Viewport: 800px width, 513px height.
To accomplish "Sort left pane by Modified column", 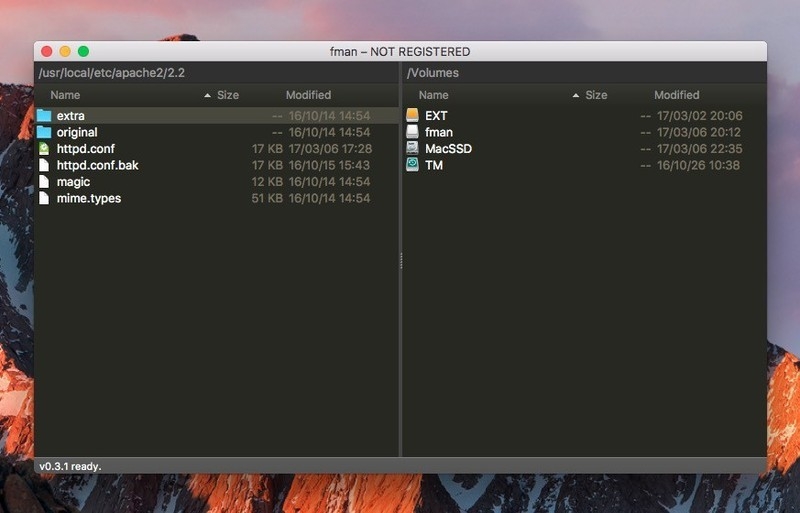I will (308, 95).
